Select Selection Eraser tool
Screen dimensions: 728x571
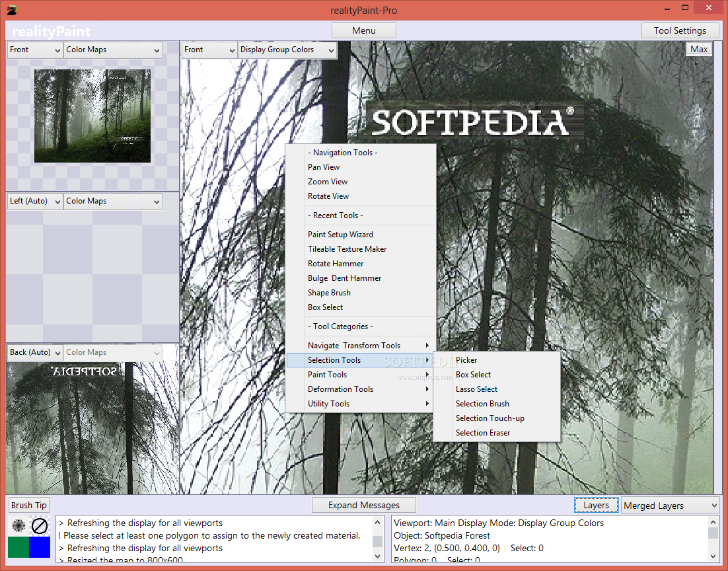coord(497,433)
